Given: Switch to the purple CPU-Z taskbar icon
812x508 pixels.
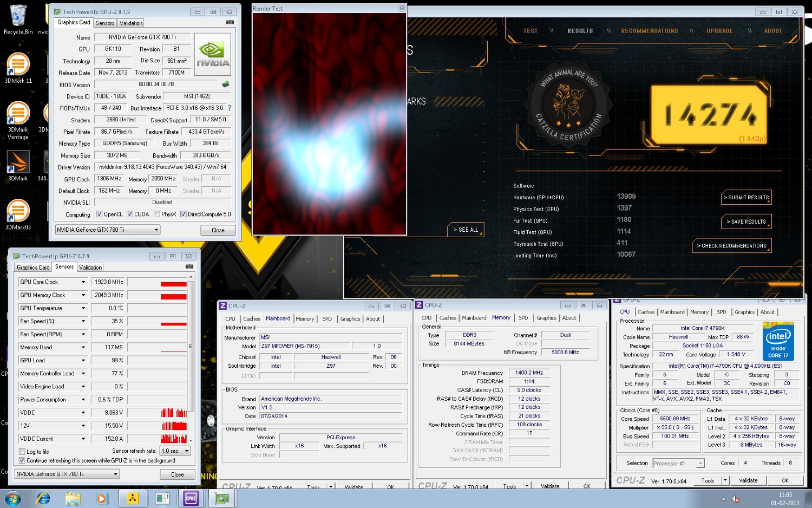Looking at the screenshot, I should pos(191,498).
